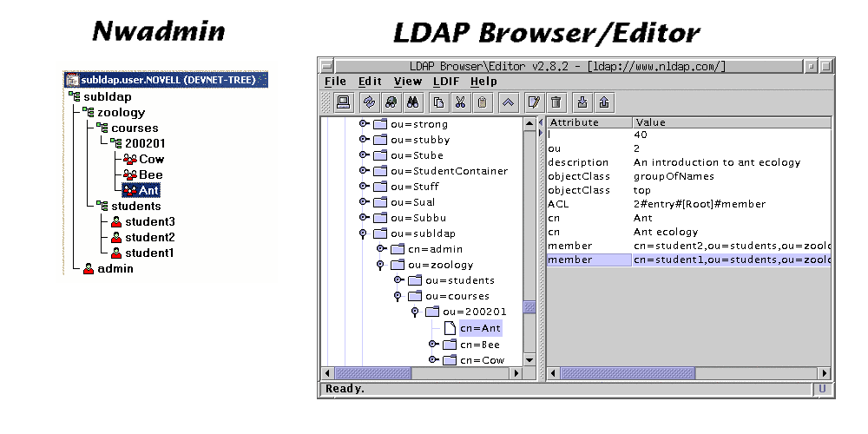Select the ou=courses tree label
Screen dimensions: 868x434
point(457,296)
